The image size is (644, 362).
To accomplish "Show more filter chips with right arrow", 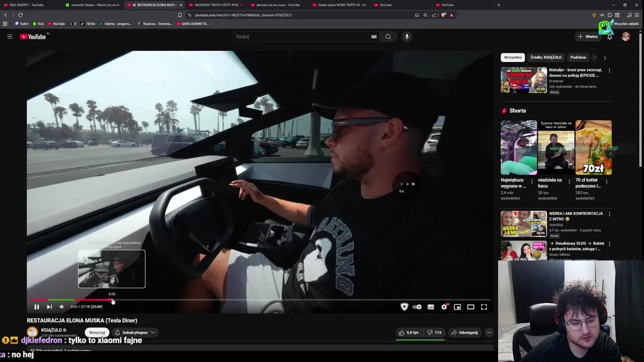I will click(x=605, y=57).
